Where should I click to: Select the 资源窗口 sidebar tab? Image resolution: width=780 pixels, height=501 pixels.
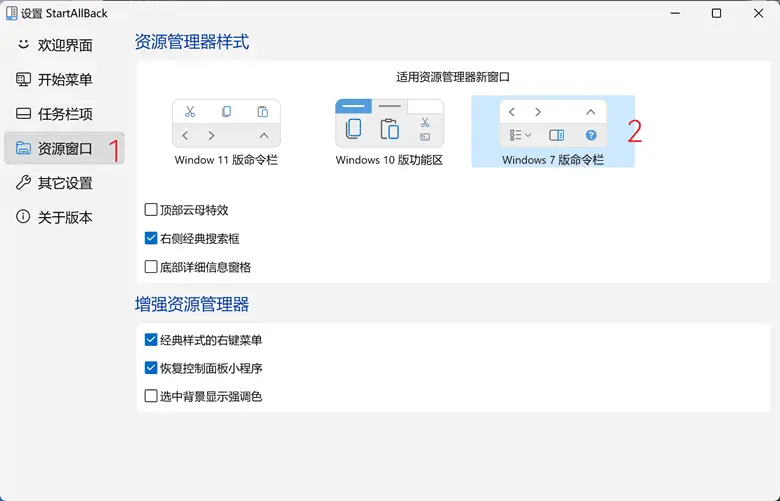pyautogui.click(x=64, y=149)
